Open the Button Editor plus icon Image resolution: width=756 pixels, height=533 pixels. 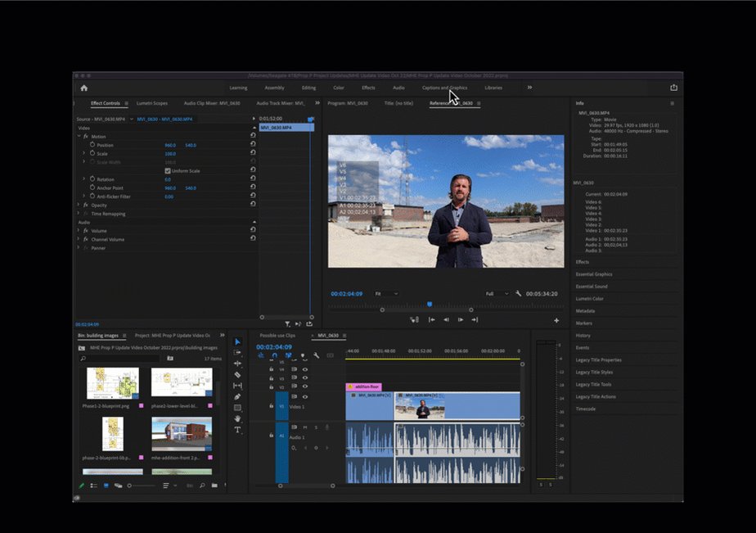[556, 320]
